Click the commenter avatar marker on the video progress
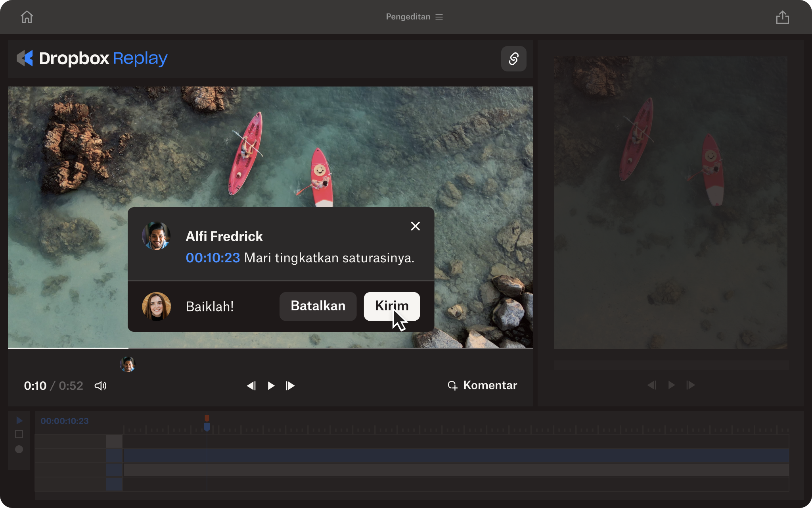 click(127, 364)
